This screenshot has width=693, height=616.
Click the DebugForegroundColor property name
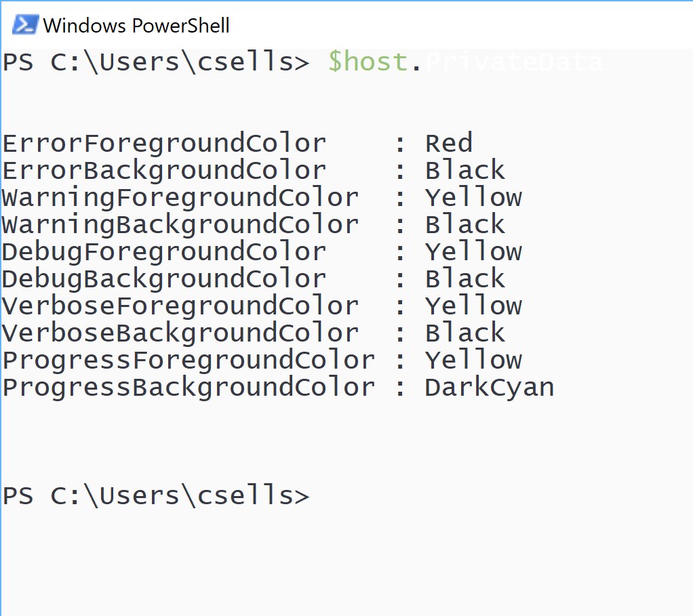pyautogui.click(x=164, y=253)
